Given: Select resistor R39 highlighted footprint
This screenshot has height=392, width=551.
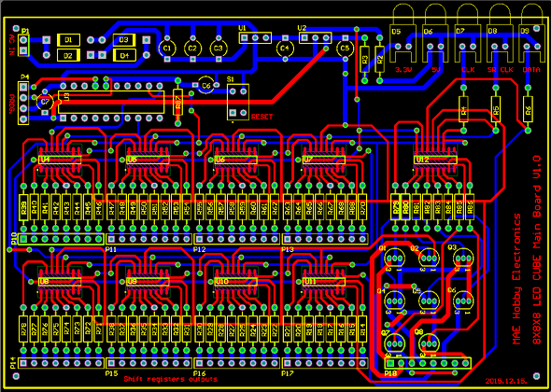Looking at the screenshot, I should (x=23, y=207).
